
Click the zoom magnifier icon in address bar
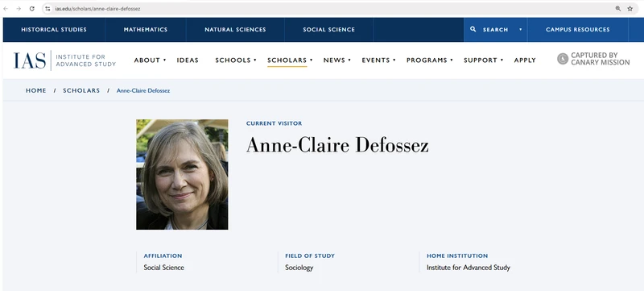click(617, 9)
